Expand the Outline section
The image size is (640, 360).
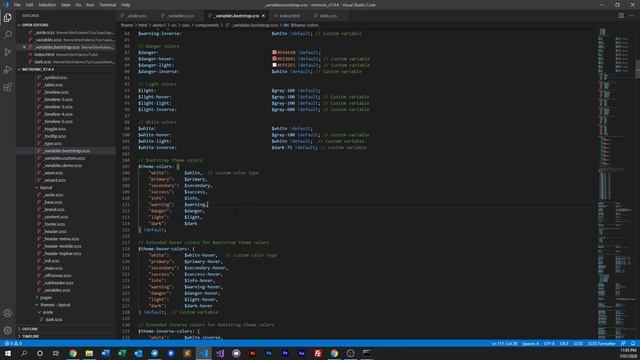coord(30,329)
